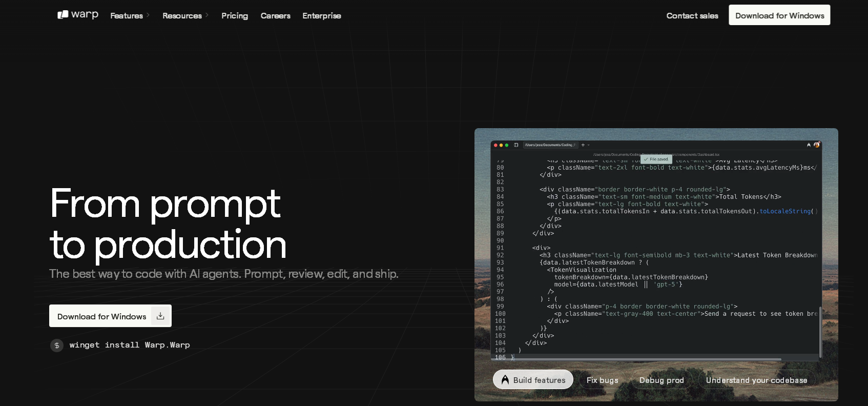Select the Understand your codebase tab
Screen dimensions: 868x406
[756, 380]
